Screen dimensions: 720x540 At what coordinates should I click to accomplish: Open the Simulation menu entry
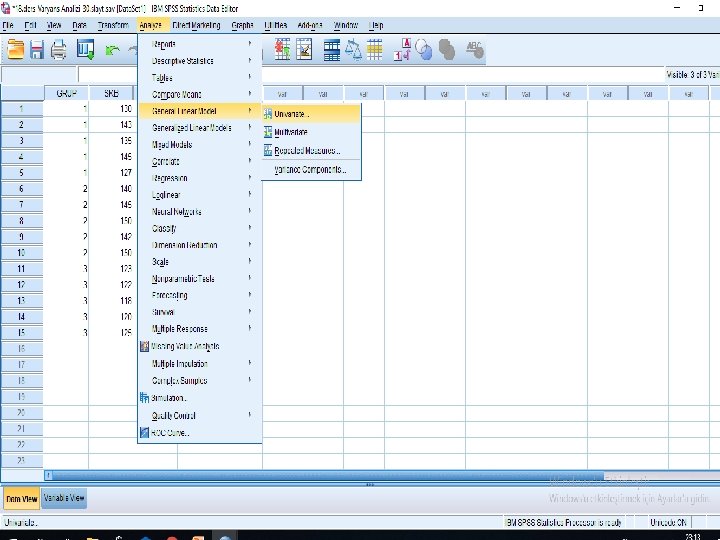click(x=200, y=398)
